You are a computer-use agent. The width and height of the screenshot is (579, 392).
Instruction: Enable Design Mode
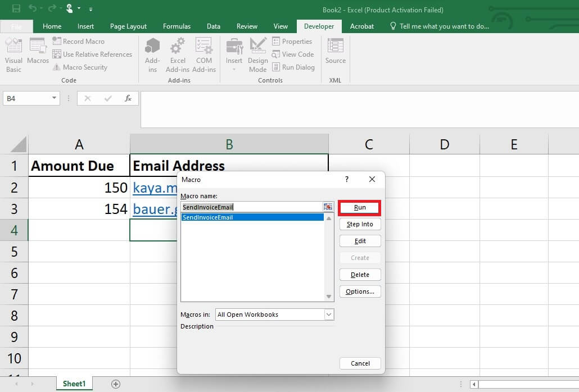pyautogui.click(x=257, y=53)
